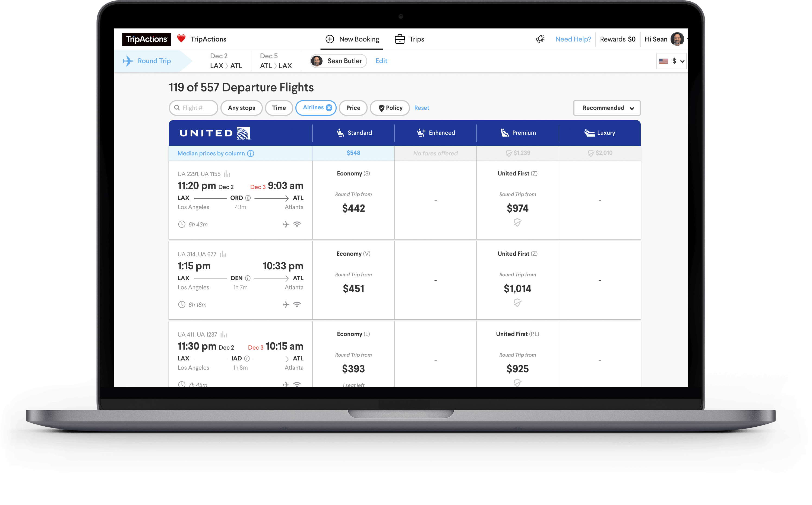Open the Time filter
The width and height of the screenshot is (812, 505).
click(x=279, y=108)
